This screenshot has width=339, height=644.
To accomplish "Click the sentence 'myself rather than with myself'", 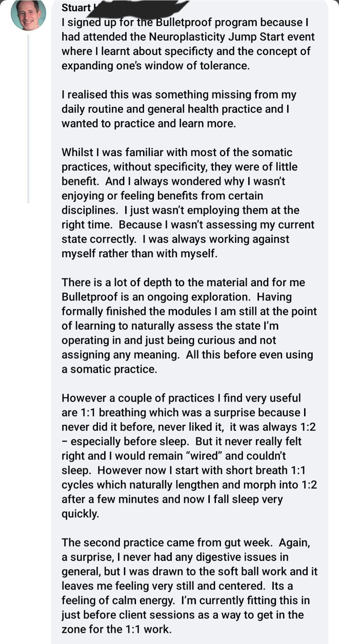I will tap(140, 254).
